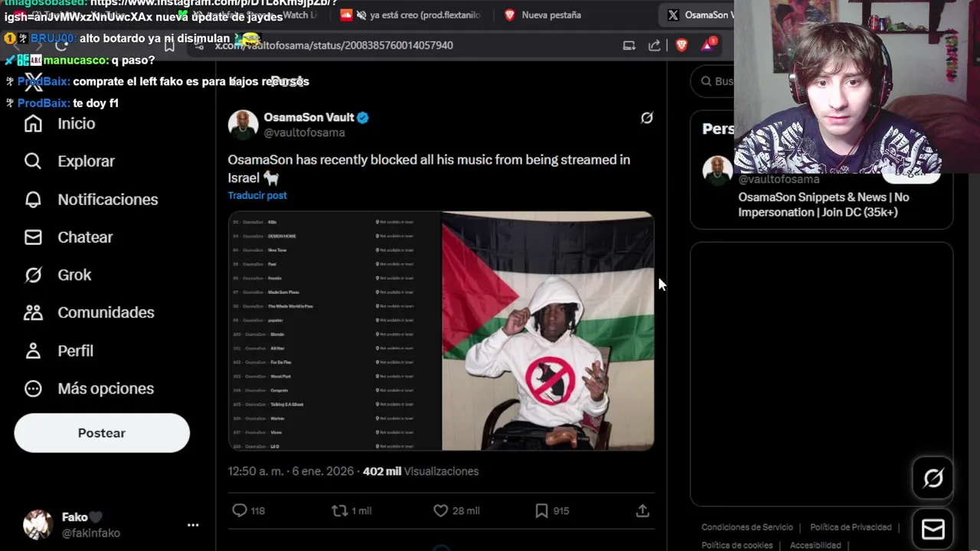Click browser share icon in address bar
The height and width of the screenshot is (551, 980).
pyautogui.click(x=655, y=45)
